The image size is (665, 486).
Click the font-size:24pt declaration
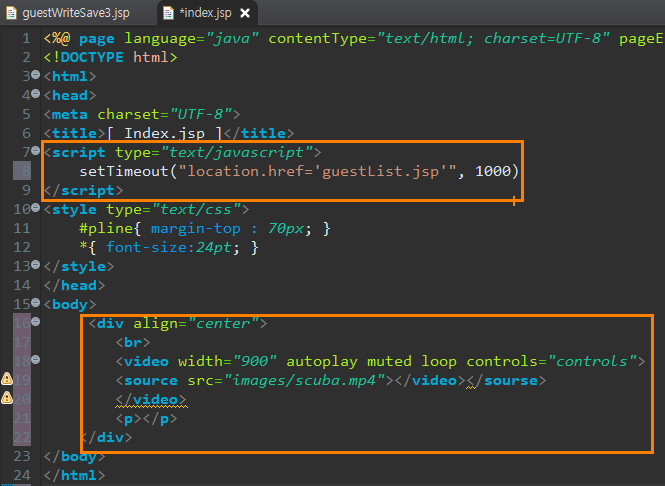click(x=169, y=247)
